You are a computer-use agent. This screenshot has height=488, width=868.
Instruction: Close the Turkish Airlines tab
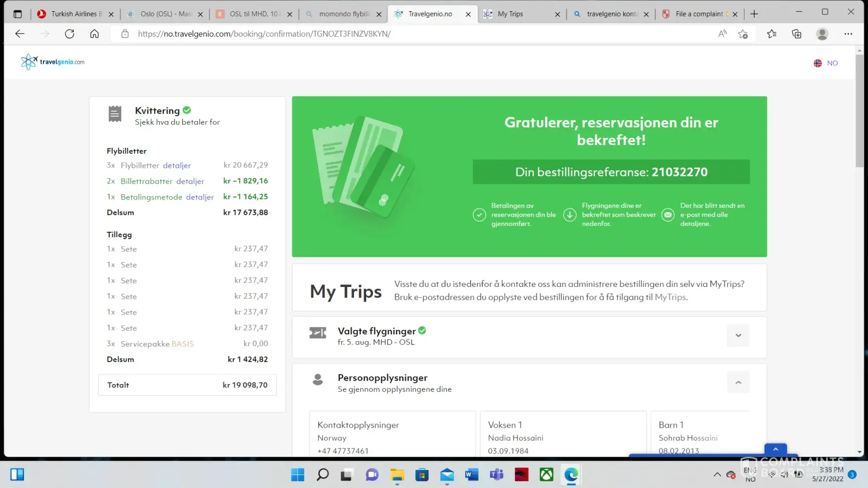[x=111, y=14]
